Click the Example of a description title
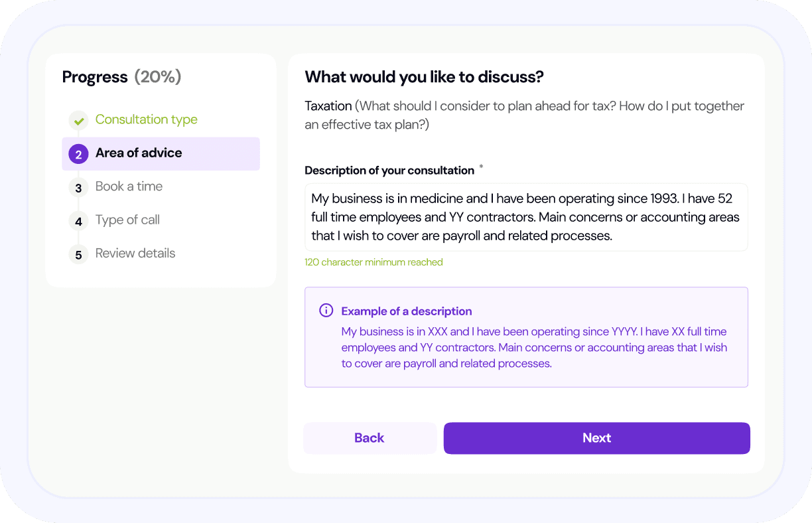 tap(407, 311)
